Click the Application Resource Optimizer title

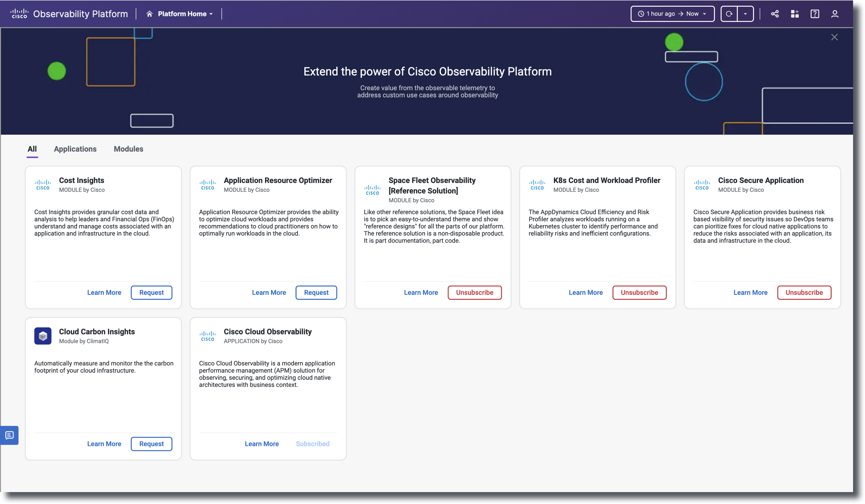pyautogui.click(x=278, y=180)
